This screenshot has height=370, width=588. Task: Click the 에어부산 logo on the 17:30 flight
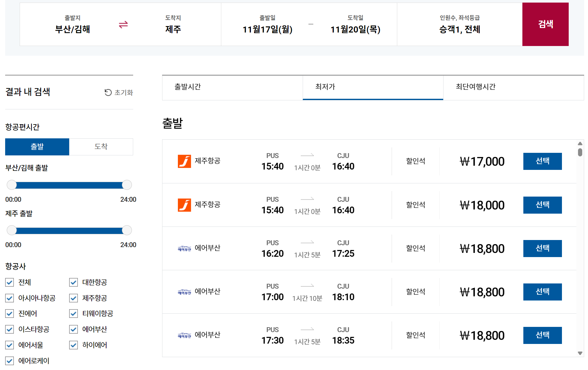(x=184, y=335)
